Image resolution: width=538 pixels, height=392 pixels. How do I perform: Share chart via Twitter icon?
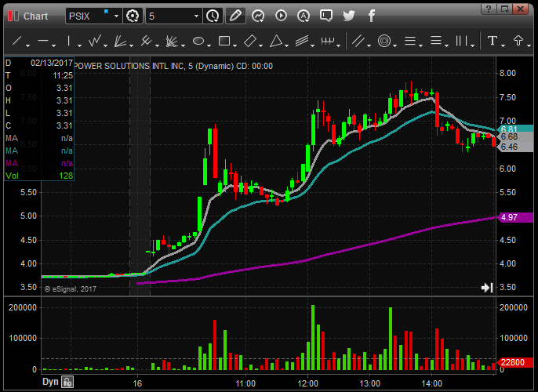(348, 16)
